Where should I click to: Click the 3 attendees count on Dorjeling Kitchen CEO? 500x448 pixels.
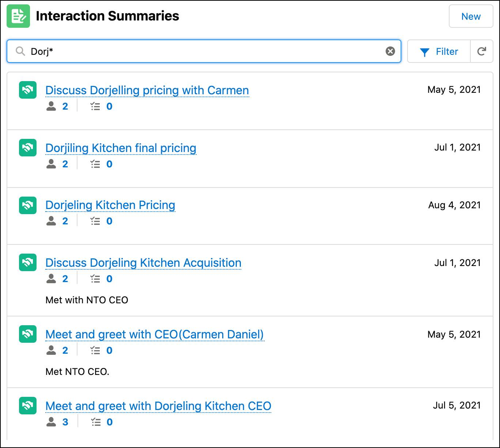coord(65,422)
